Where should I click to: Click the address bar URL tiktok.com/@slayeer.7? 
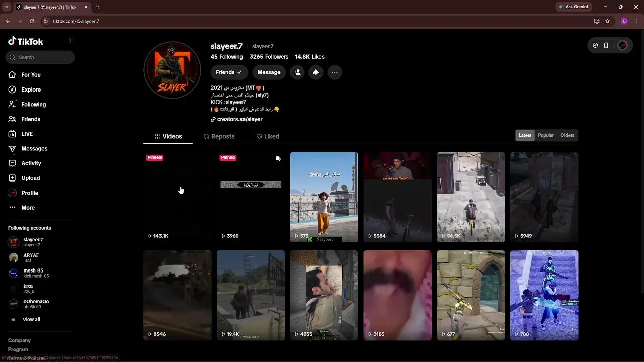(76, 21)
